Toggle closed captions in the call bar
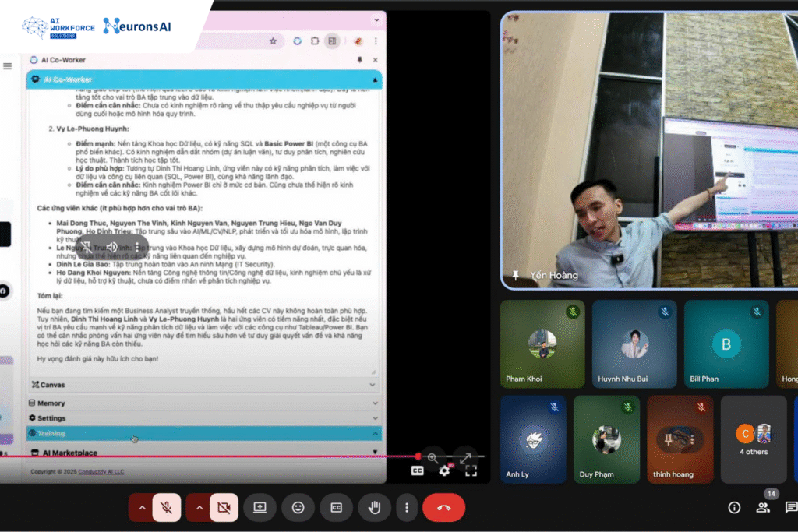798x532 pixels. pyautogui.click(x=336, y=507)
